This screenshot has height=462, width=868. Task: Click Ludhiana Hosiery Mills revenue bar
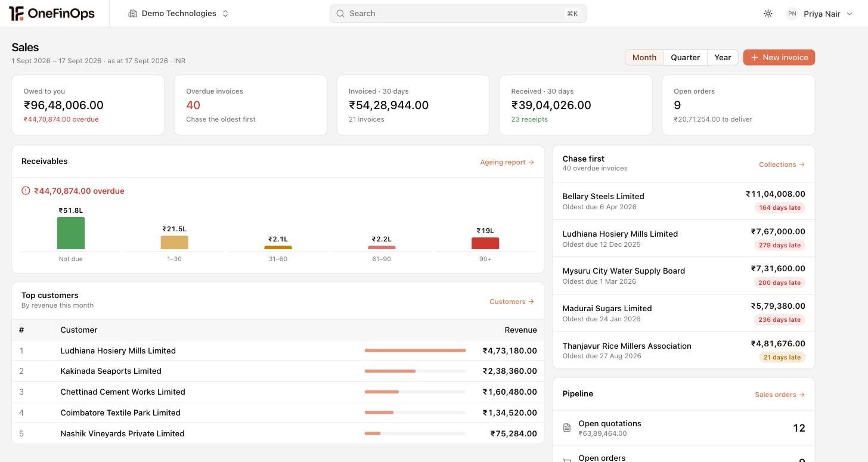[x=415, y=351]
